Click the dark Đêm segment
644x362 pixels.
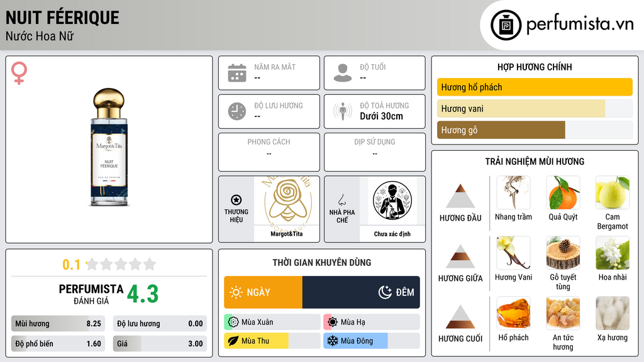point(361,292)
